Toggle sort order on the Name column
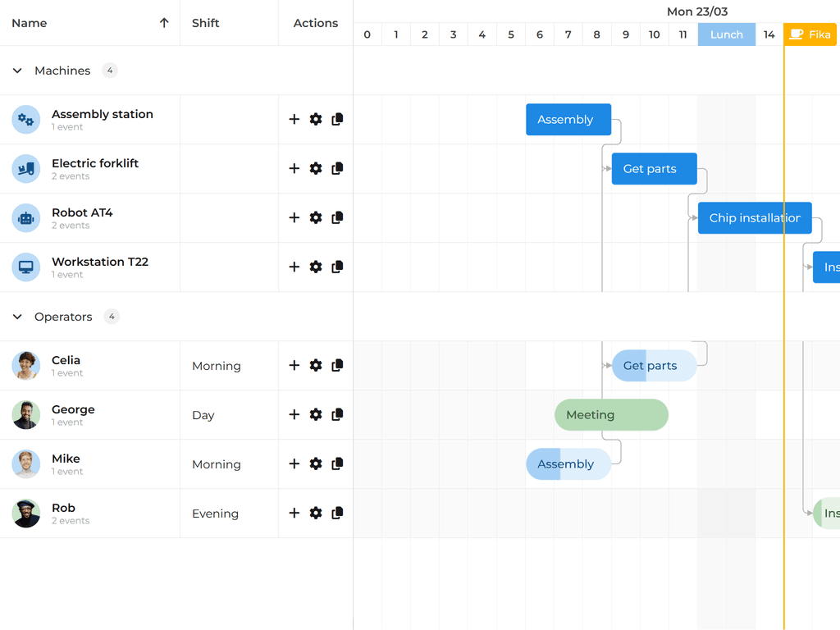840x630 pixels. pyautogui.click(x=164, y=23)
